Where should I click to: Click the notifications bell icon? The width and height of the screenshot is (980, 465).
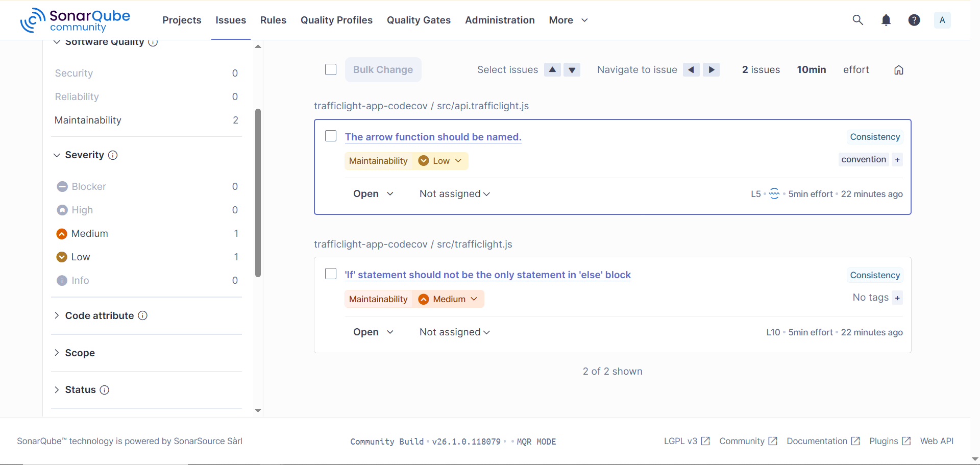(886, 20)
